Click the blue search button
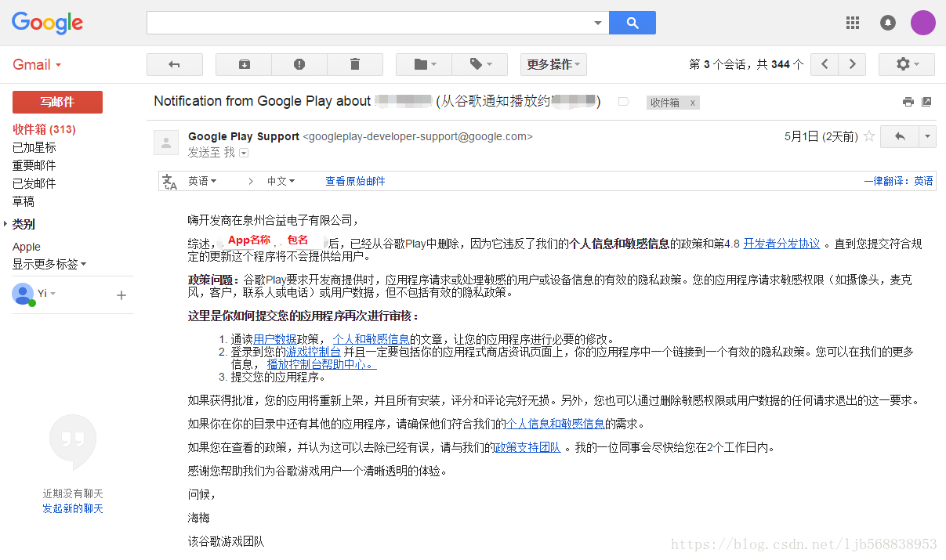The image size is (946, 560). click(632, 23)
